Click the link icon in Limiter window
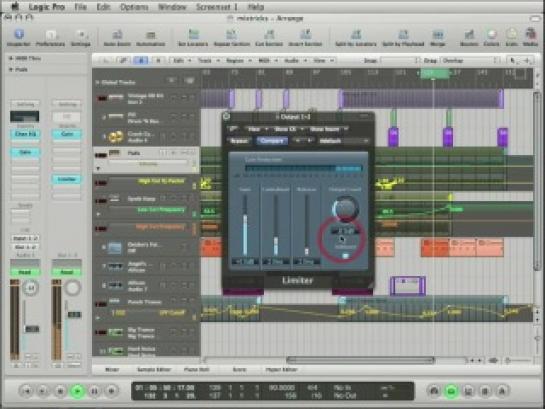The width and height of the screenshot is (545, 409). (233, 129)
